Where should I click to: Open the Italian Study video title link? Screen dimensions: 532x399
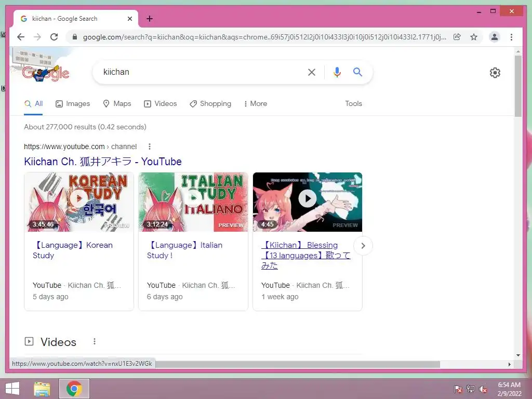pyautogui.click(x=185, y=250)
